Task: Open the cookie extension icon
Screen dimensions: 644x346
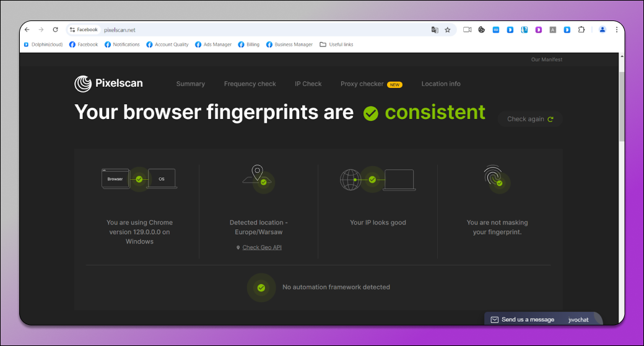Action: pos(482,30)
